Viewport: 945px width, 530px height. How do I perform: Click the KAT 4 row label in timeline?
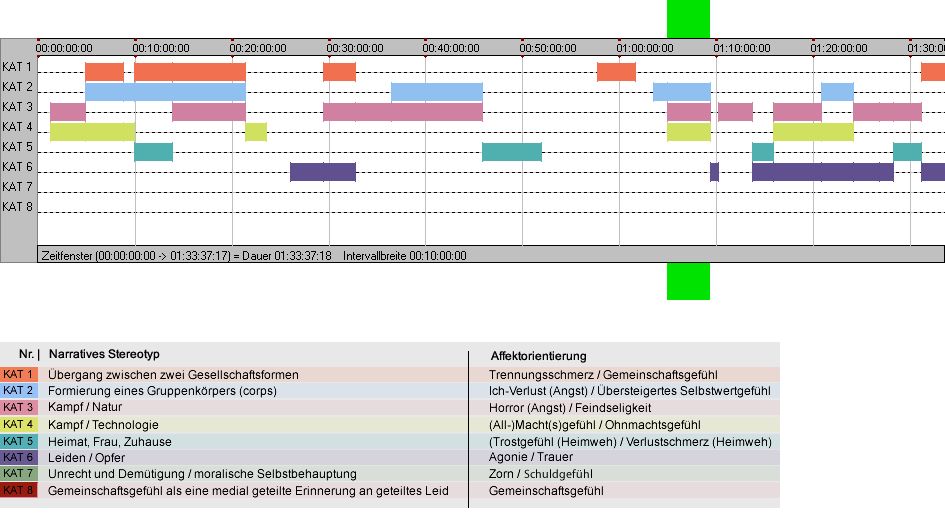[x=17, y=127]
